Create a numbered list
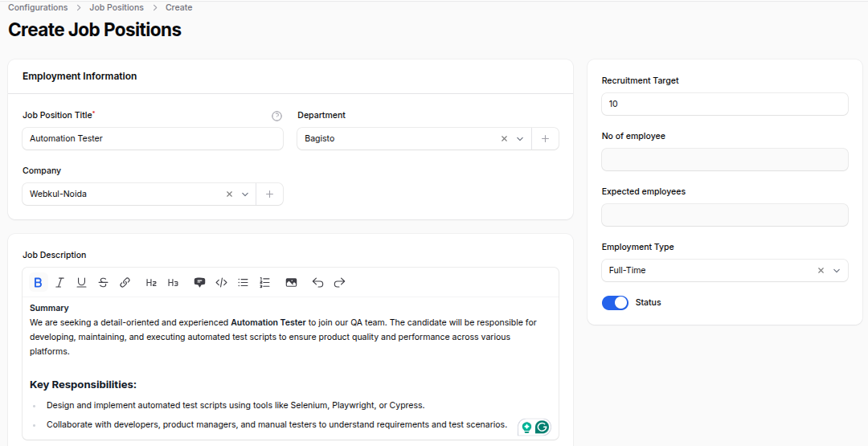 [264, 283]
